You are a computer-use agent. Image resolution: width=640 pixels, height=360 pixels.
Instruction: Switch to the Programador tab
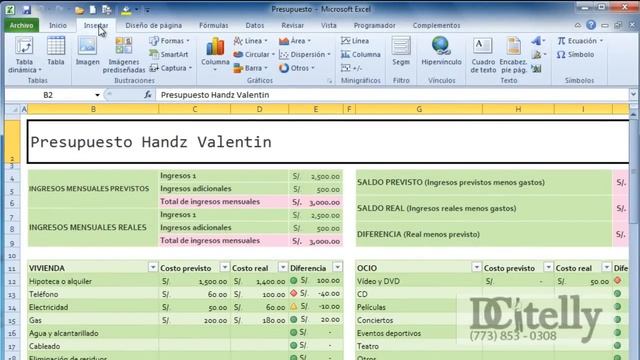pyautogui.click(x=374, y=25)
